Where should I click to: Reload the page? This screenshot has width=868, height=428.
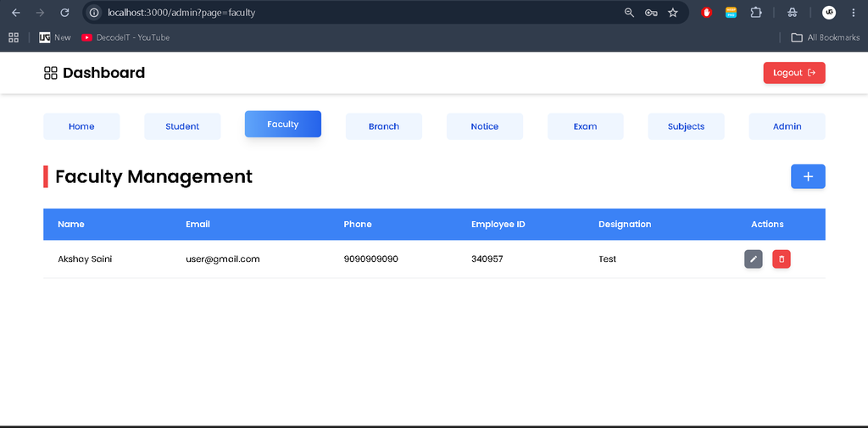click(x=64, y=12)
